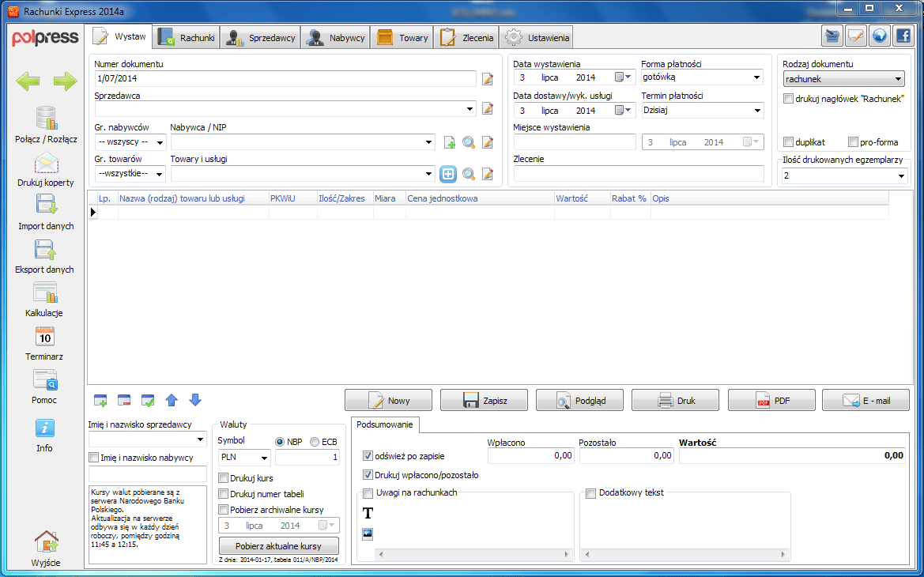
Task: Open currency Symbol PLN dropdown
Action: coord(264,458)
